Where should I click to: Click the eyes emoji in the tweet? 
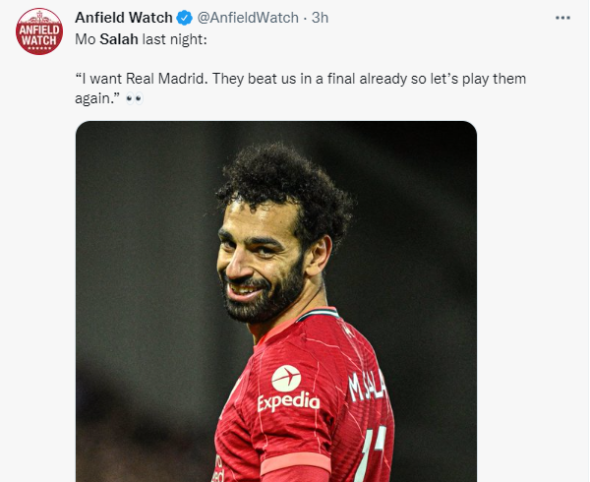tap(134, 99)
